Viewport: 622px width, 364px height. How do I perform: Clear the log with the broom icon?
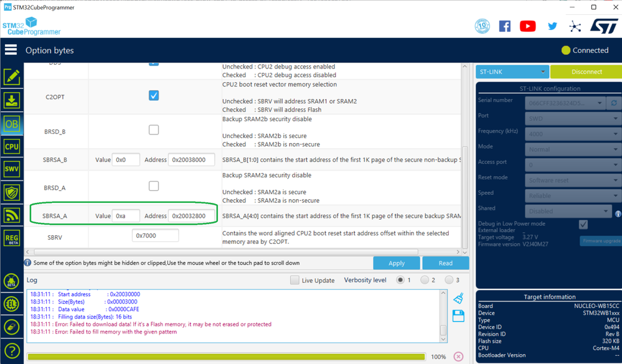(458, 298)
